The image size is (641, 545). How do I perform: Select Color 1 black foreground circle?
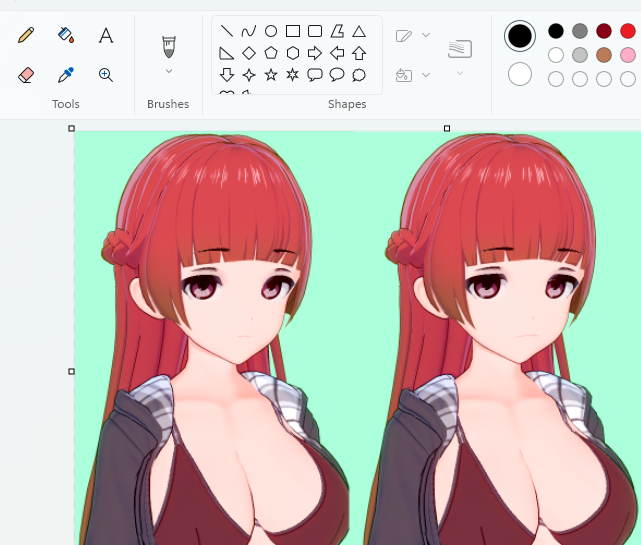point(520,36)
